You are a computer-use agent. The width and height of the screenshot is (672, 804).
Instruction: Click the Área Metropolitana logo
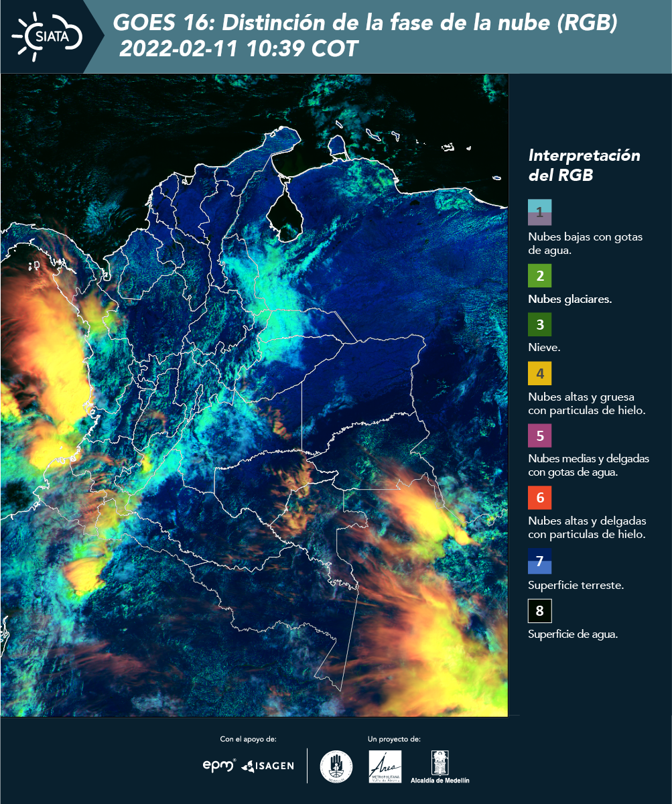pyautogui.click(x=385, y=766)
